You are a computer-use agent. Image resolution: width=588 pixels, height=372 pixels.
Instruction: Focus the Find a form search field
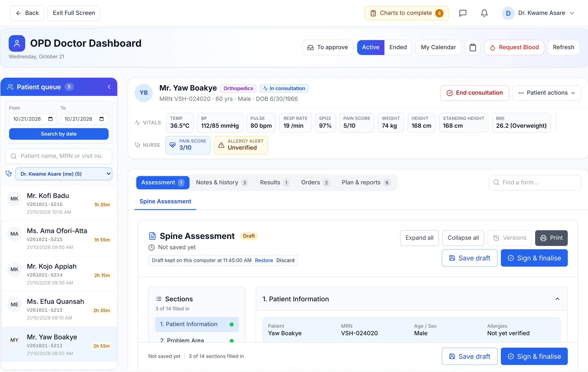click(535, 182)
